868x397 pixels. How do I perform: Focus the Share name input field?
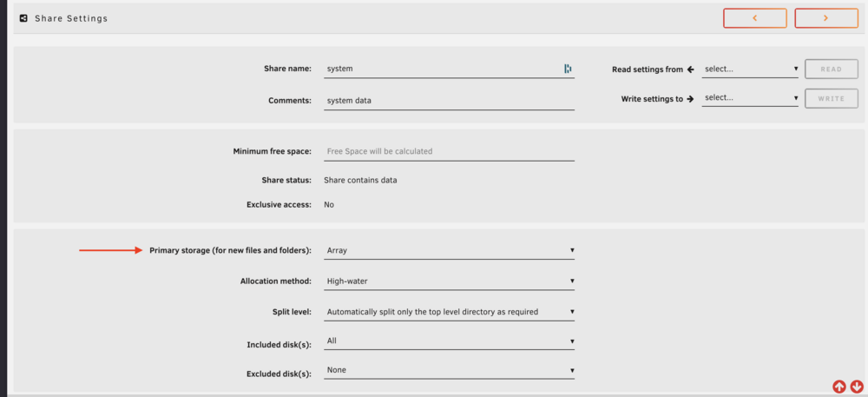[x=449, y=69]
